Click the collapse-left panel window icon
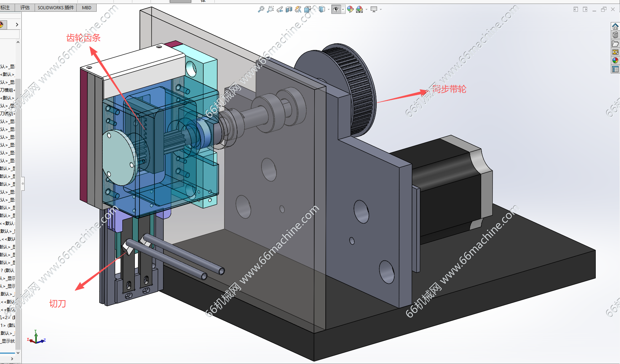The width and height of the screenshot is (620, 364). [576, 9]
